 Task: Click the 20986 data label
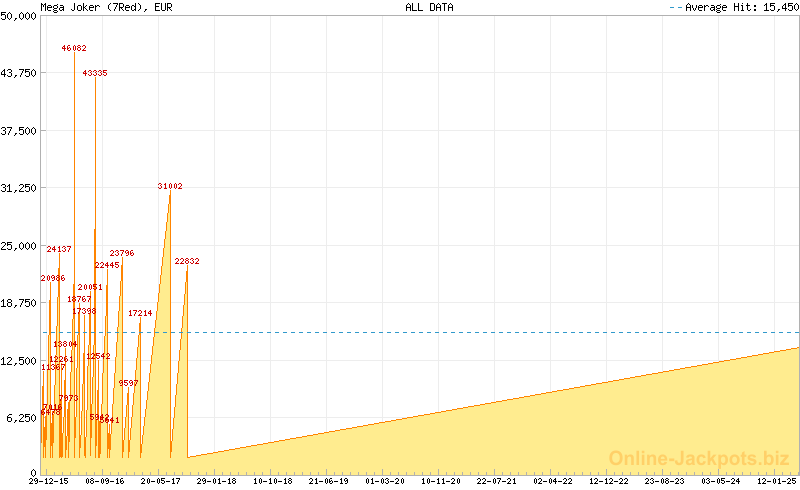click(53, 278)
